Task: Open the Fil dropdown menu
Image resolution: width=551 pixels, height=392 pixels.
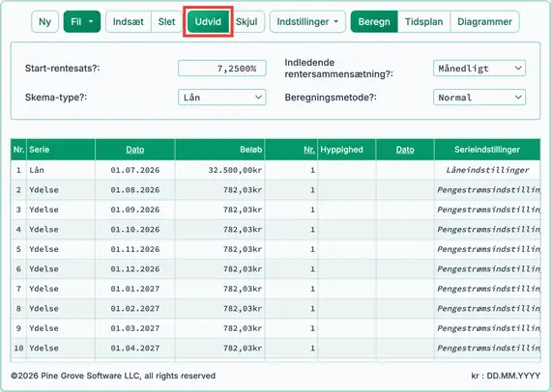Action: tap(82, 22)
